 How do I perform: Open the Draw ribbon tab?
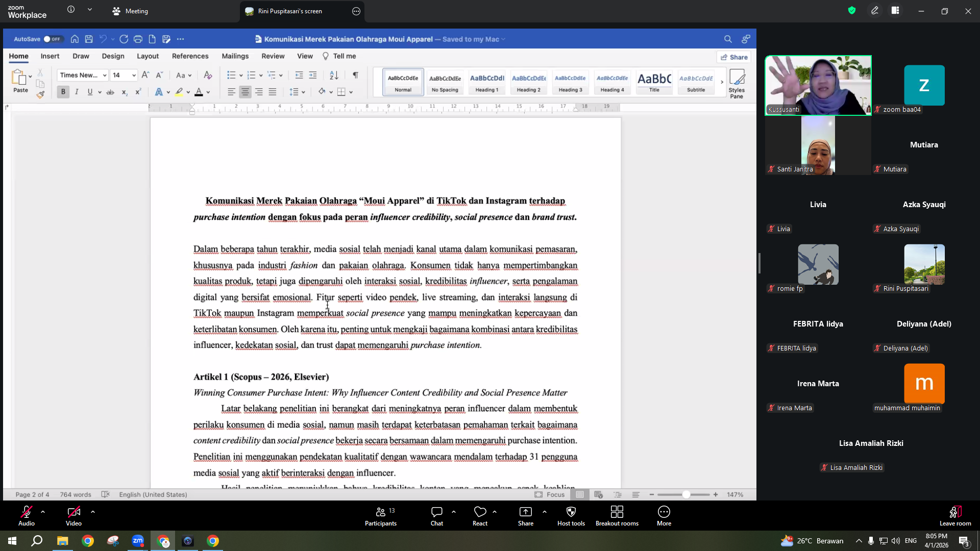coord(81,56)
